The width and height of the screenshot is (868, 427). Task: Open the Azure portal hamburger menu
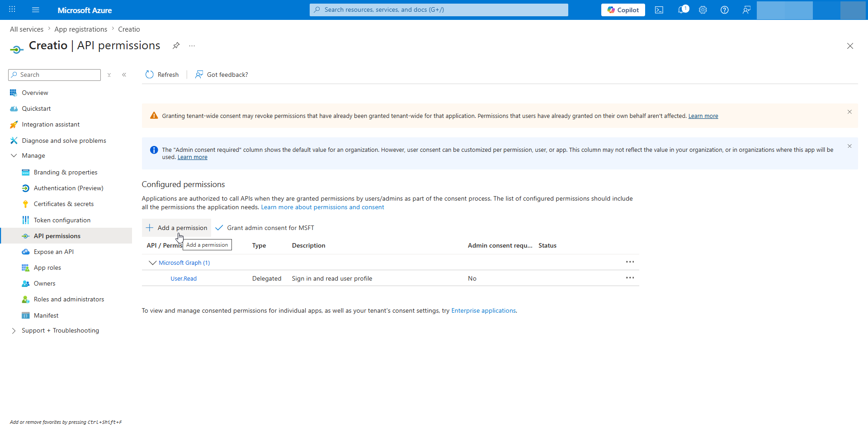[x=36, y=10]
